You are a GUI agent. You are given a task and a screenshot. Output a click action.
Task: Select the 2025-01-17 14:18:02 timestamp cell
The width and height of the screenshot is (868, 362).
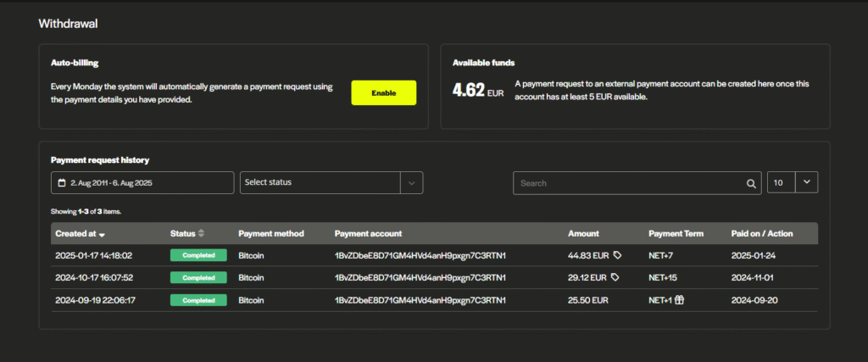pyautogui.click(x=93, y=255)
